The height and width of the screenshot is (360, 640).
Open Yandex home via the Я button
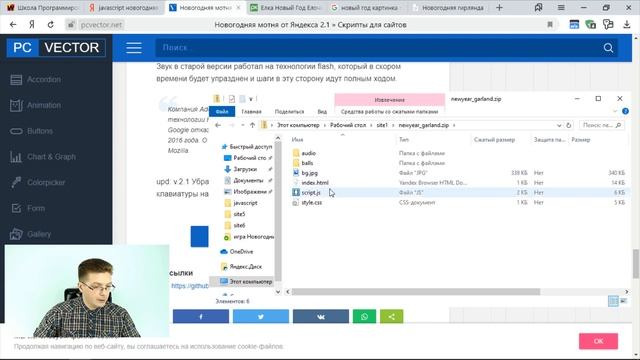(x=32, y=24)
